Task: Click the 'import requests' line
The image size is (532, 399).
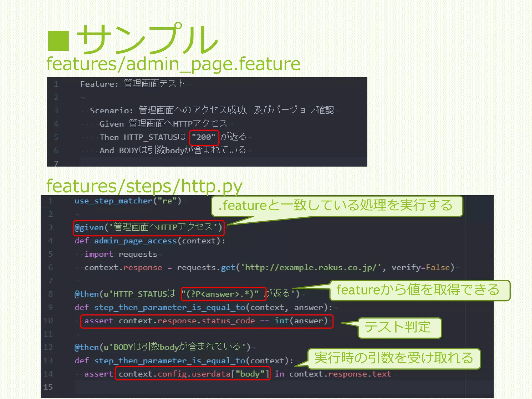Action: [121, 254]
